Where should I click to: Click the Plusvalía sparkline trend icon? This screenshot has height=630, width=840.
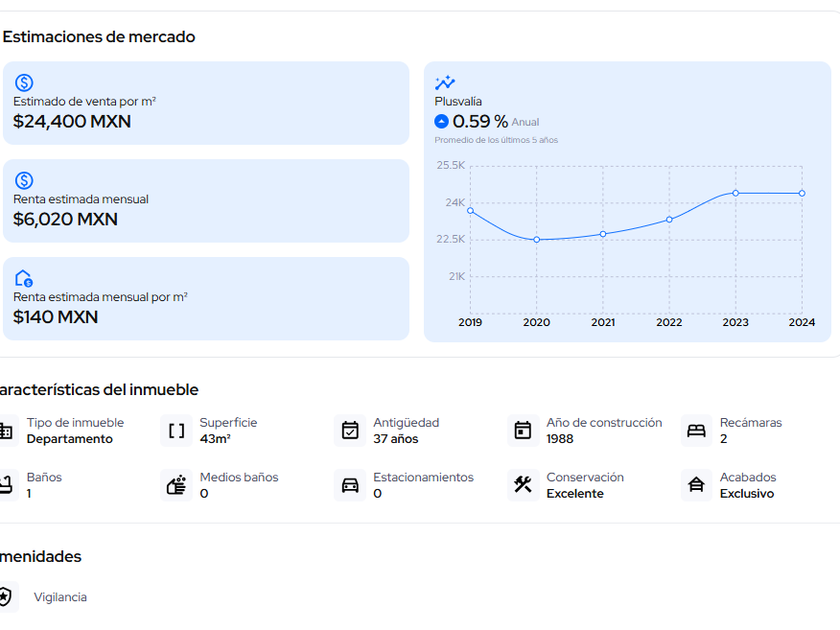tap(445, 83)
